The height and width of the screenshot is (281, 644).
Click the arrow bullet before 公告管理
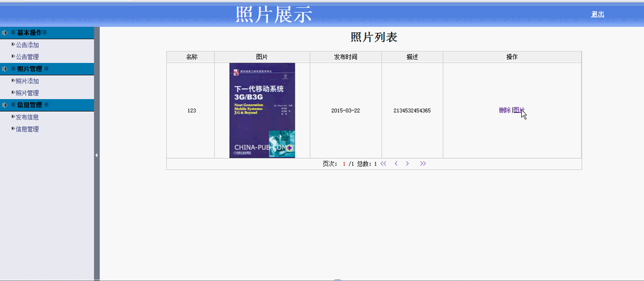(x=13, y=56)
